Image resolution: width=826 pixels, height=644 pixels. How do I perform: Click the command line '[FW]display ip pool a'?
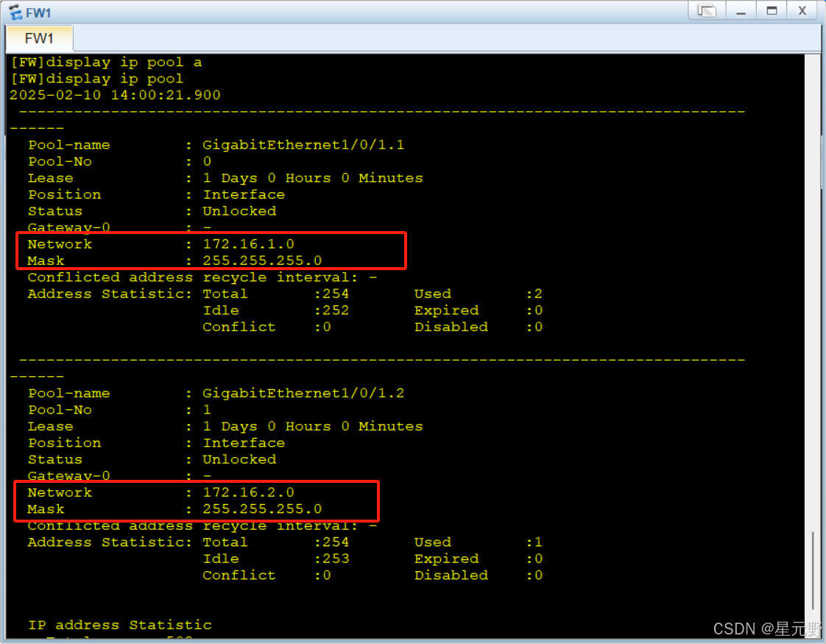pyautogui.click(x=107, y=62)
